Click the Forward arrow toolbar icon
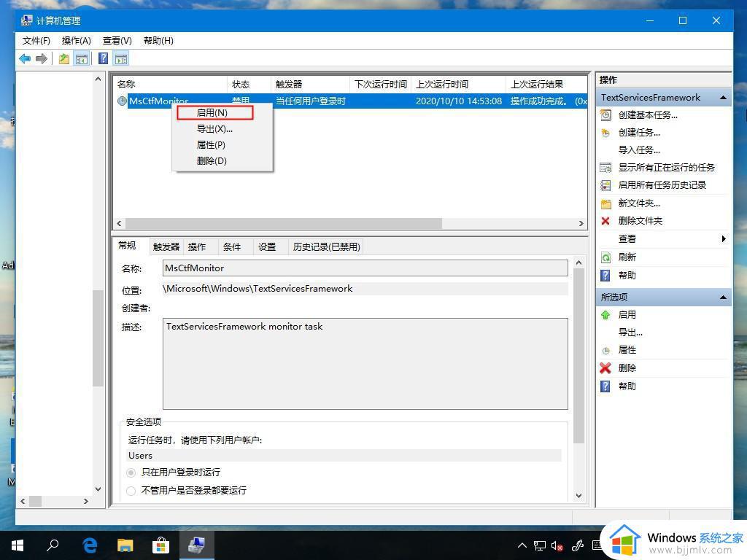The height and width of the screenshot is (560, 747). [42, 58]
